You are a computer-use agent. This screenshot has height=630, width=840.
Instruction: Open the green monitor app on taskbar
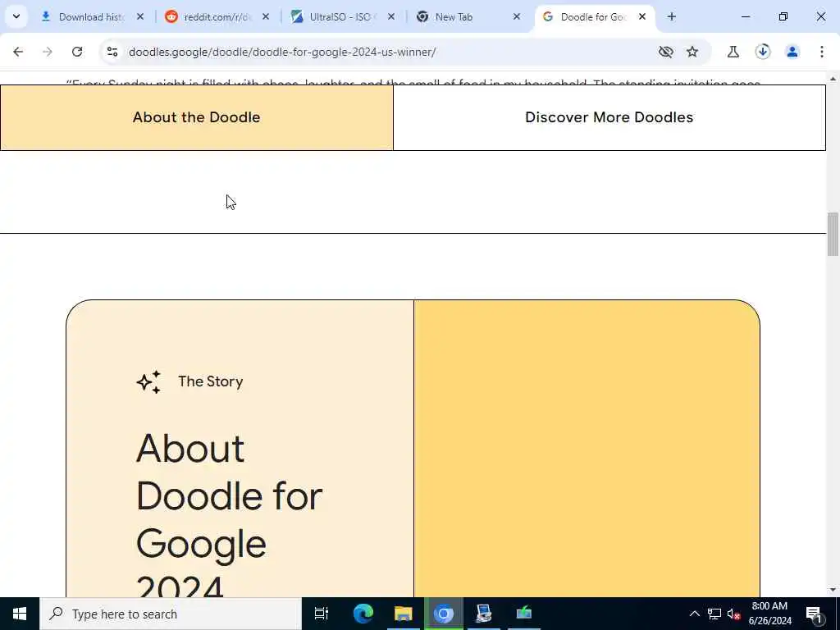[x=524, y=614]
